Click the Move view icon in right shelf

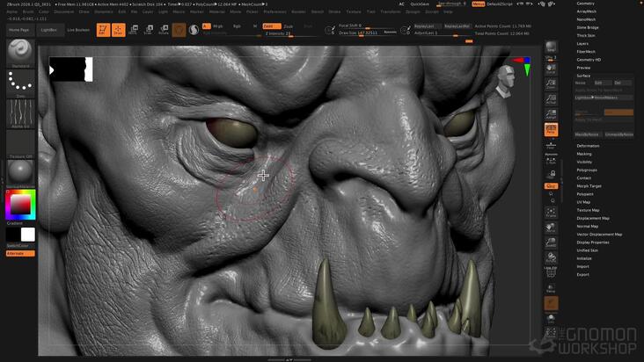[551, 228]
